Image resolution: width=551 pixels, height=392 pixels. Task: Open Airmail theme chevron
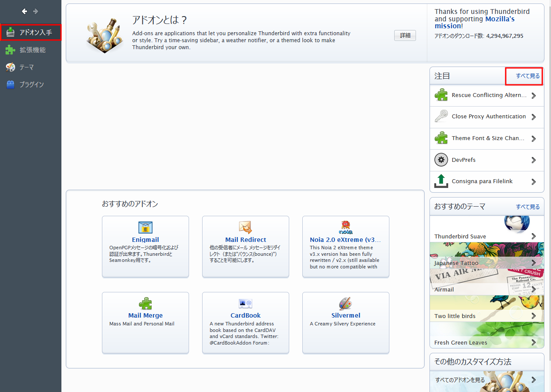(534, 289)
